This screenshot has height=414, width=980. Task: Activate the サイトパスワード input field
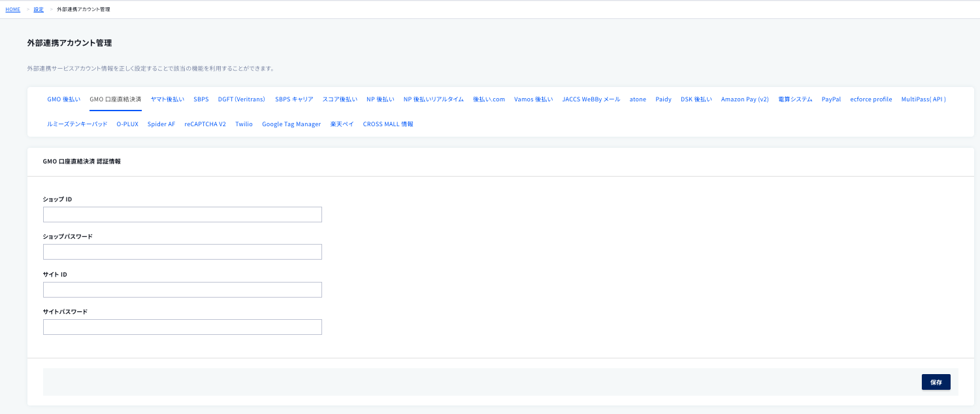coord(182,327)
